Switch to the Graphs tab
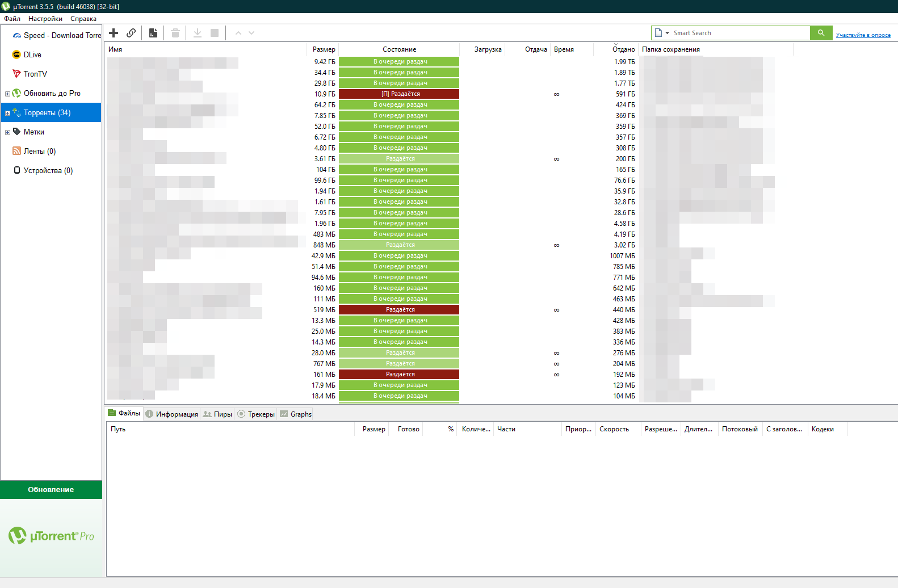Image resolution: width=898 pixels, height=588 pixels. pos(295,414)
